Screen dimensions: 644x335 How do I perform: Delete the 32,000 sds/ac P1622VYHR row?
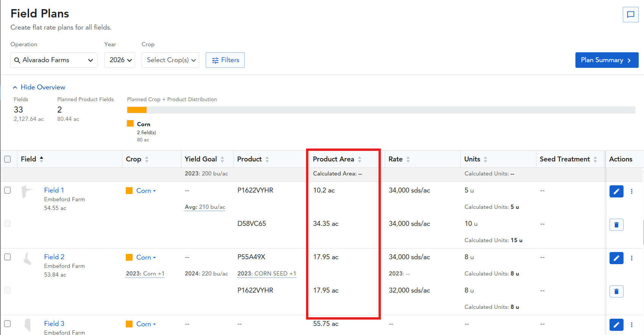coord(616,291)
